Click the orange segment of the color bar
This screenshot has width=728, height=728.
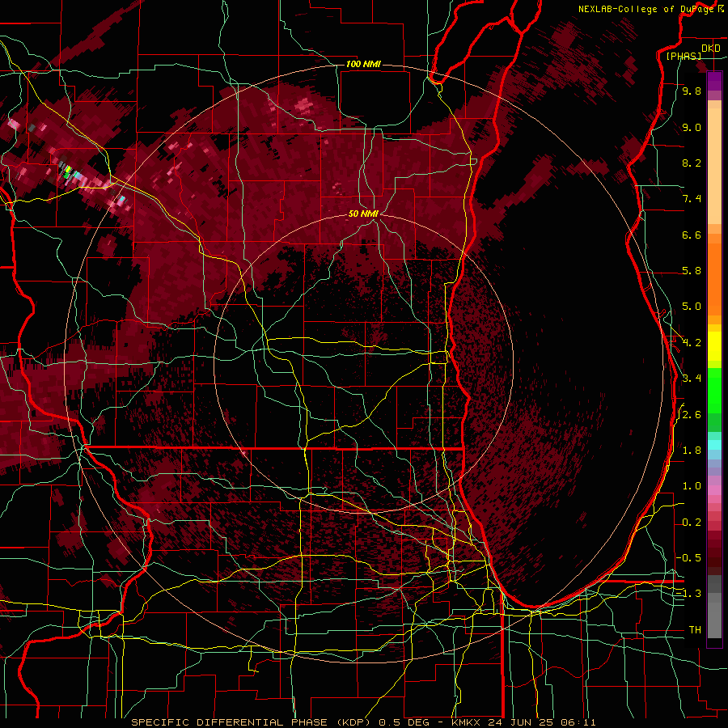[x=714, y=278]
